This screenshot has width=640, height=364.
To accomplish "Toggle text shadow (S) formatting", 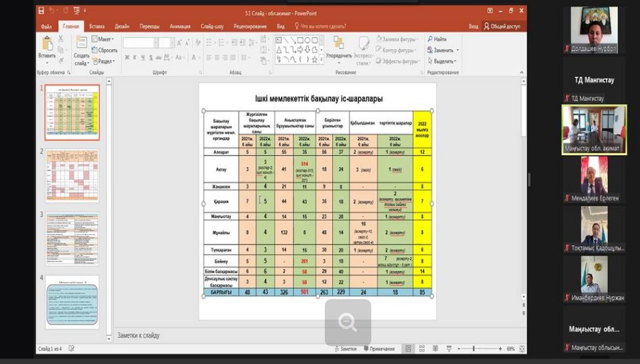I will (x=150, y=57).
